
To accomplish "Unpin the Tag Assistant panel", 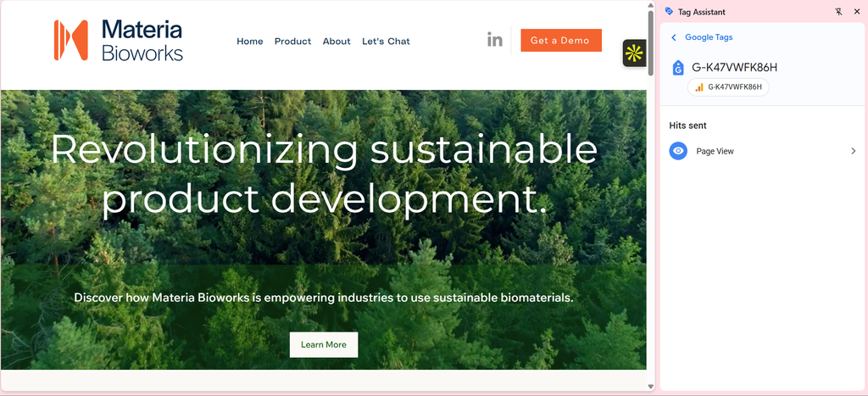I will (838, 12).
